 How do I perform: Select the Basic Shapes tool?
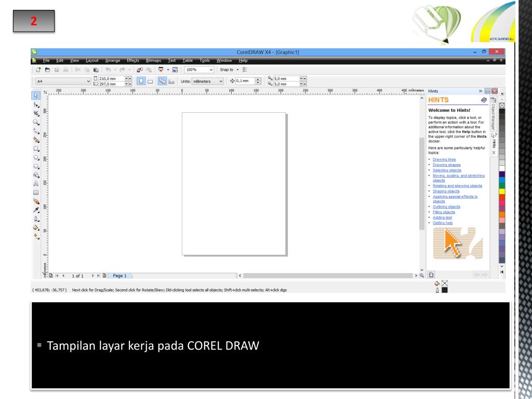point(36,175)
